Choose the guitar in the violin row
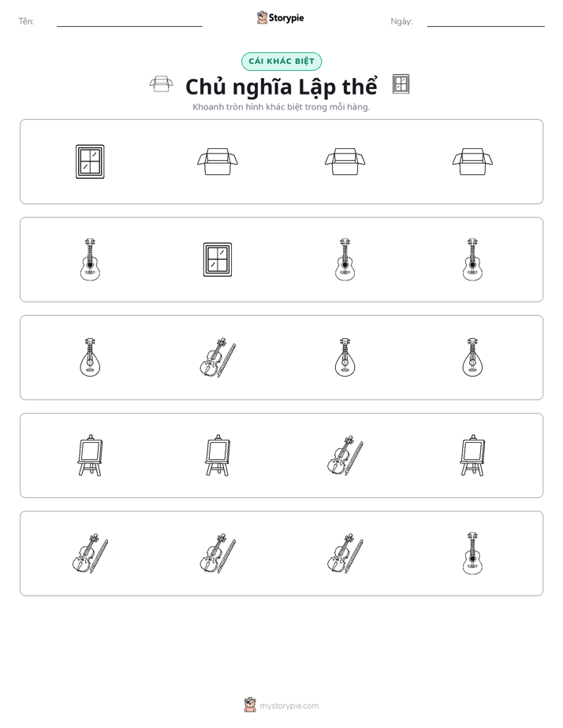563x728 pixels. click(x=472, y=553)
